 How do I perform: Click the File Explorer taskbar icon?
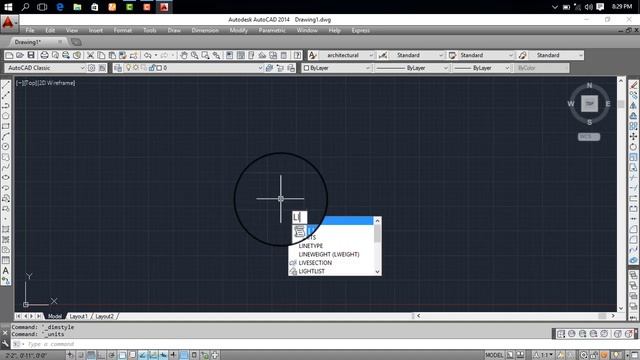(x=77, y=7)
